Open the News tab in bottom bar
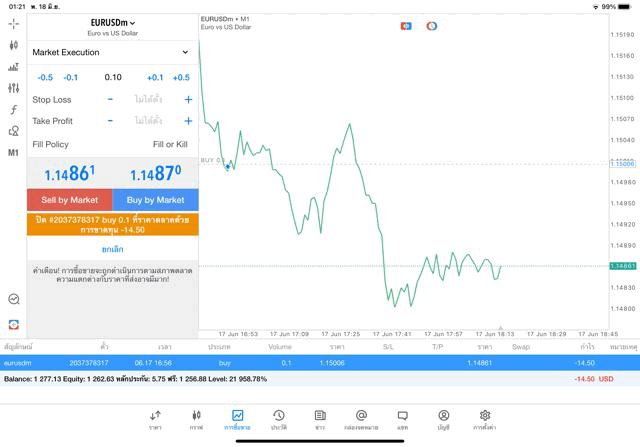This screenshot has width=640, height=447. pos(320,419)
